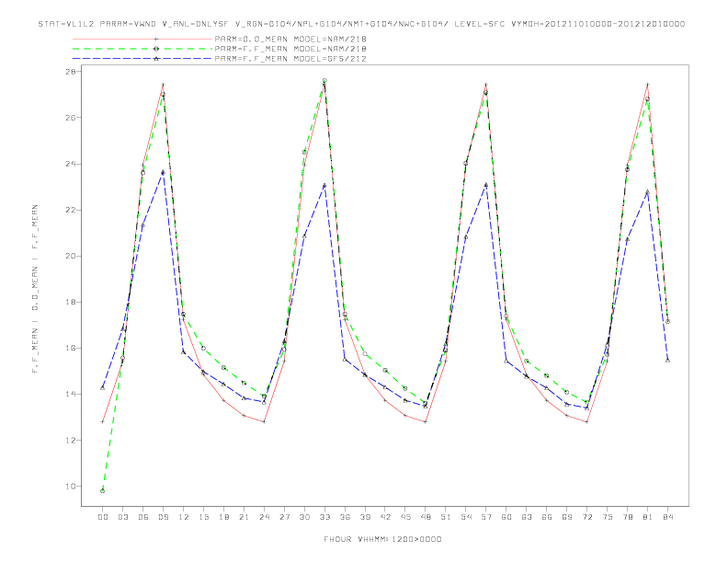Click x-axis forecast hour label 75
The image size is (728, 563).
[608, 517]
